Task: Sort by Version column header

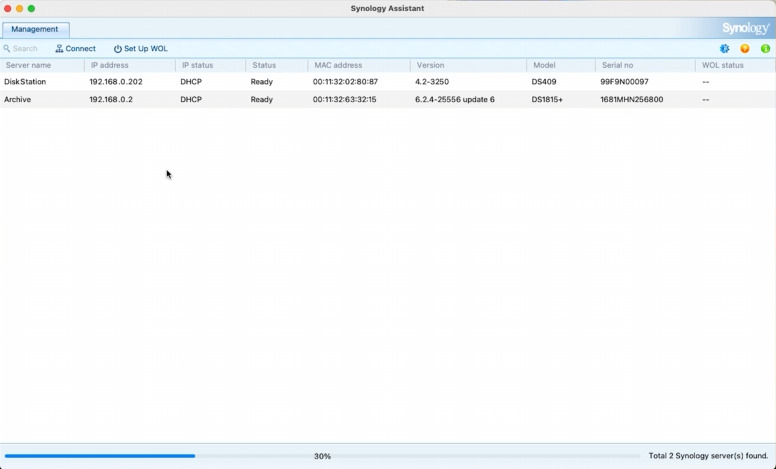Action: pos(468,65)
